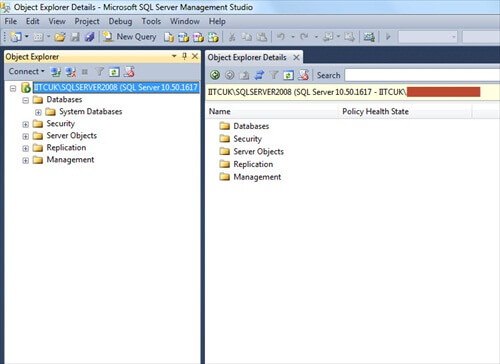The image size is (500, 364).
Task: Click the Undo arrow icon
Action: point(281,37)
